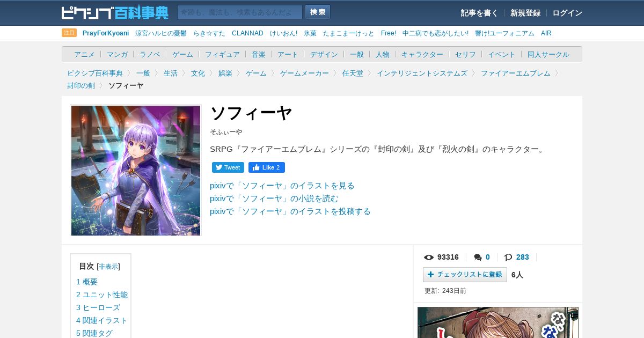Select the 同人サークル category tab

pyautogui.click(x=548, y=54)
